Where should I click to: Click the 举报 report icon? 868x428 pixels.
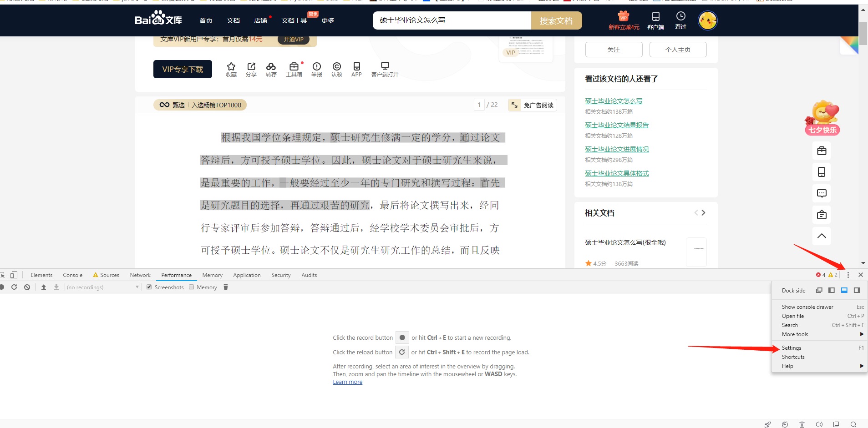click(316, 66)
